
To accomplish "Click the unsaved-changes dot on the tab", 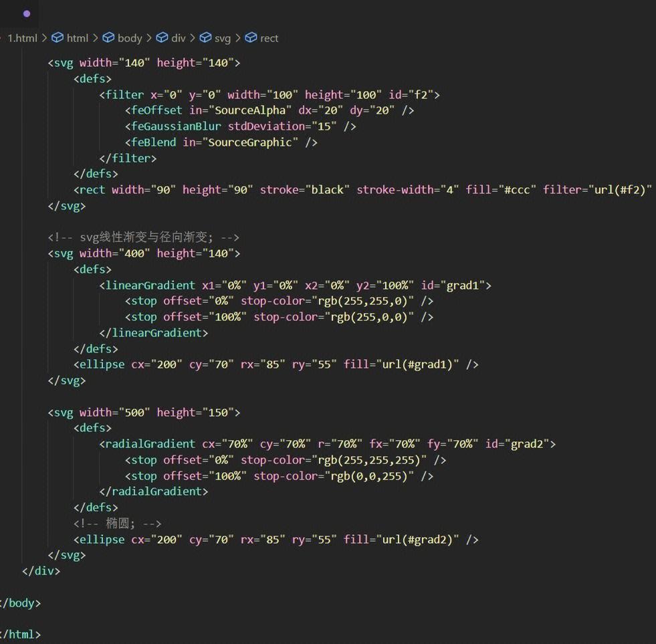I will tap(27, 14).
